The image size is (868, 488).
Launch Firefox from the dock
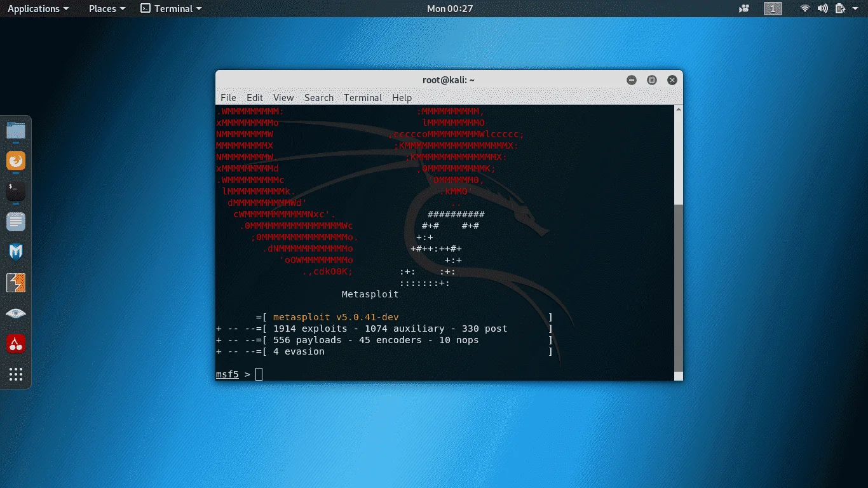16,161
